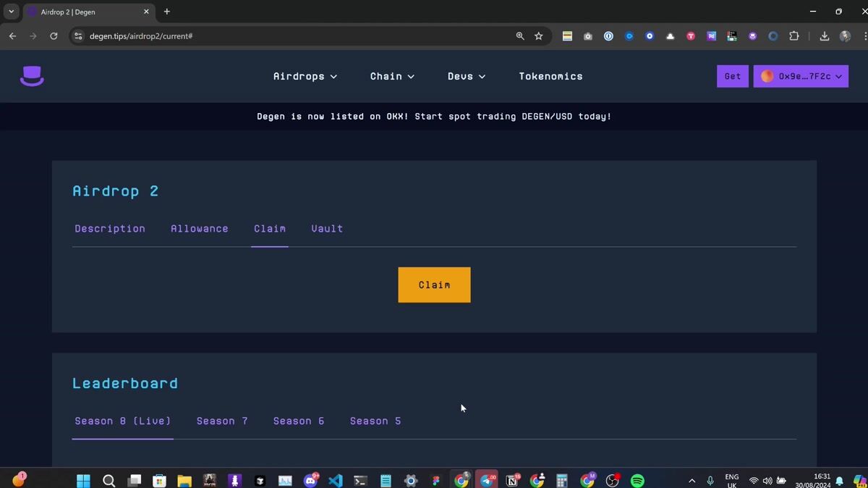This screenshot has height=488, width=868.
Task: Open the tab search dropdown arrow
Action: [x=11, y=12]
